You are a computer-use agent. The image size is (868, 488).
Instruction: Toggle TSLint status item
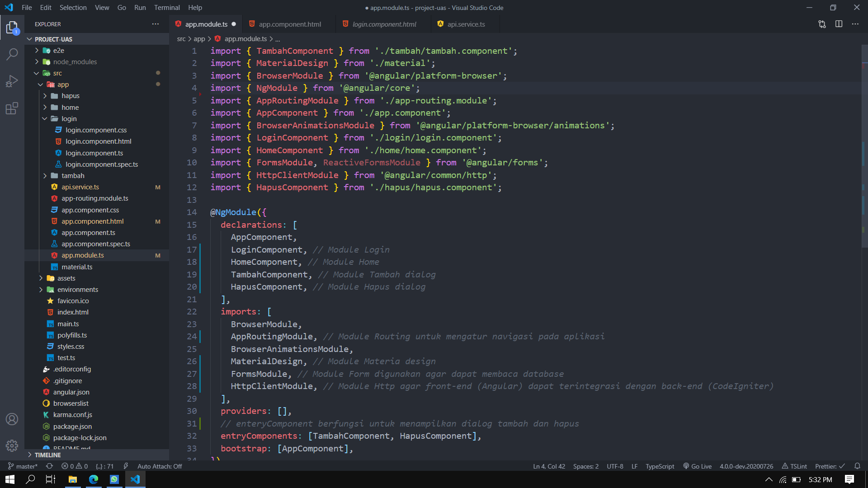pos(794,466)
